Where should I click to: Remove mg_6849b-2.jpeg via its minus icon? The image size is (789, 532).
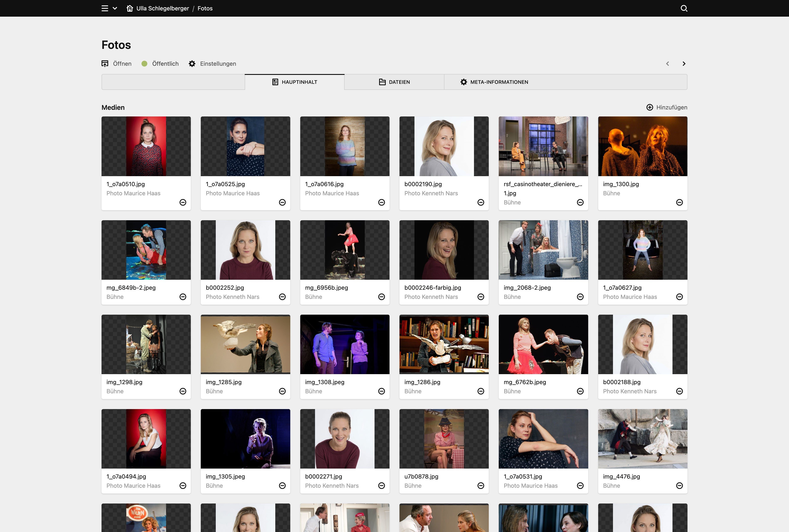tap(183, 297)
